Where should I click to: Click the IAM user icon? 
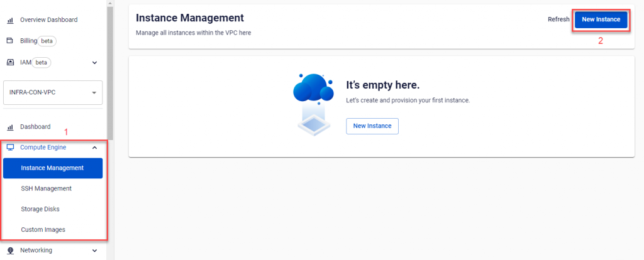pos(10,62)
